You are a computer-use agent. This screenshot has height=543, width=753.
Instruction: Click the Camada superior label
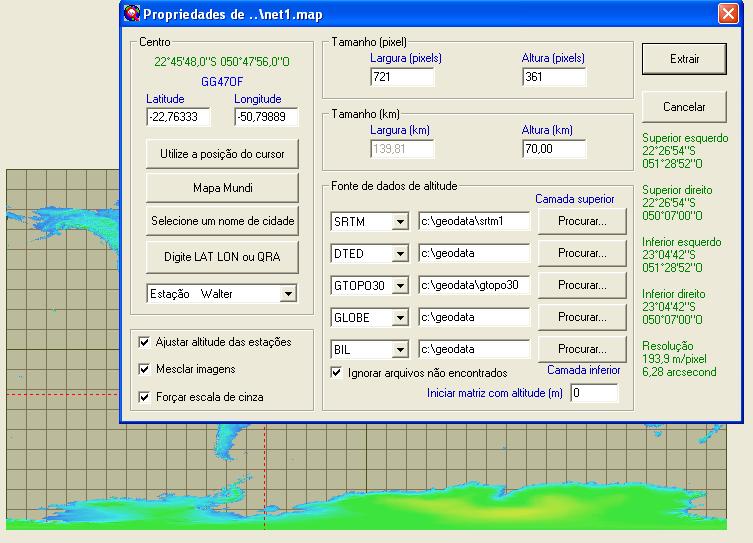pyautogui.click(x=575, y=199)
